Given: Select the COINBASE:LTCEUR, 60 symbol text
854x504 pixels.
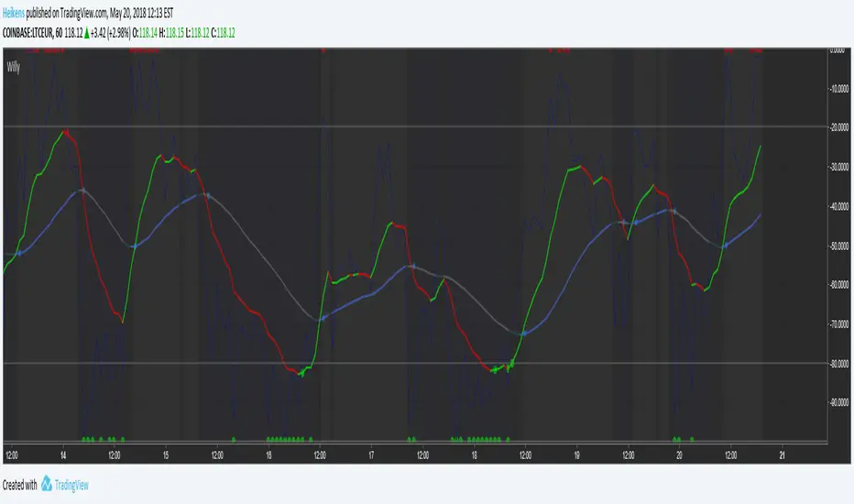Looking at the screenshot, I should (32, 33).
